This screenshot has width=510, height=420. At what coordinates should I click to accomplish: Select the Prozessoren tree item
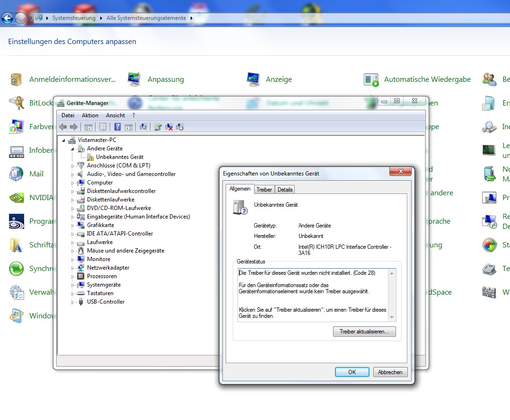coord(102,276)
